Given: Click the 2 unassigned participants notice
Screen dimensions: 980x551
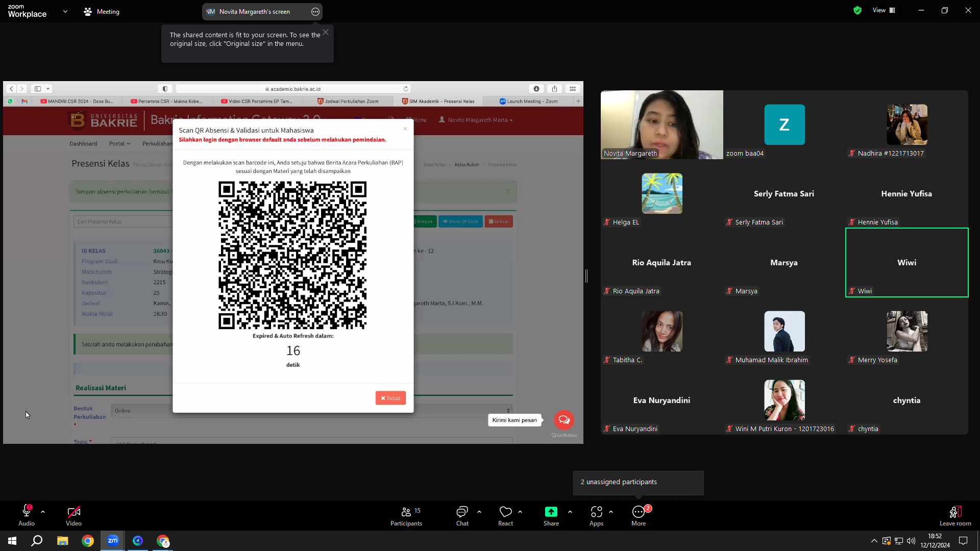Looking at the screenshot, I should [x=639, y=482].
